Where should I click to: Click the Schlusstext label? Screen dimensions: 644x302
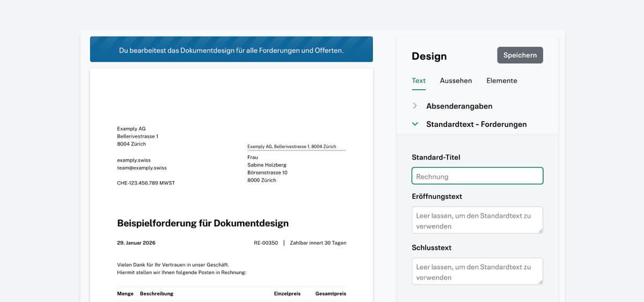pos(431,248)
